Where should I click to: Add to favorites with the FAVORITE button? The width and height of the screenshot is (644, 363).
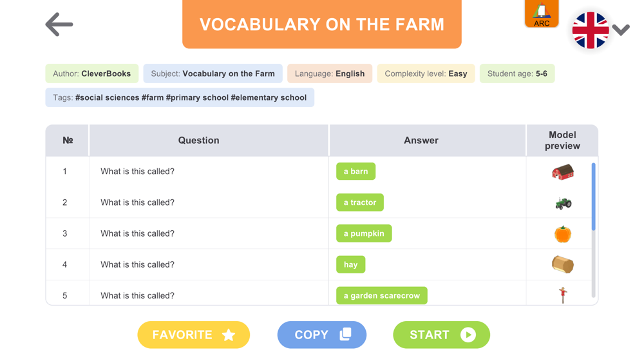193,335
